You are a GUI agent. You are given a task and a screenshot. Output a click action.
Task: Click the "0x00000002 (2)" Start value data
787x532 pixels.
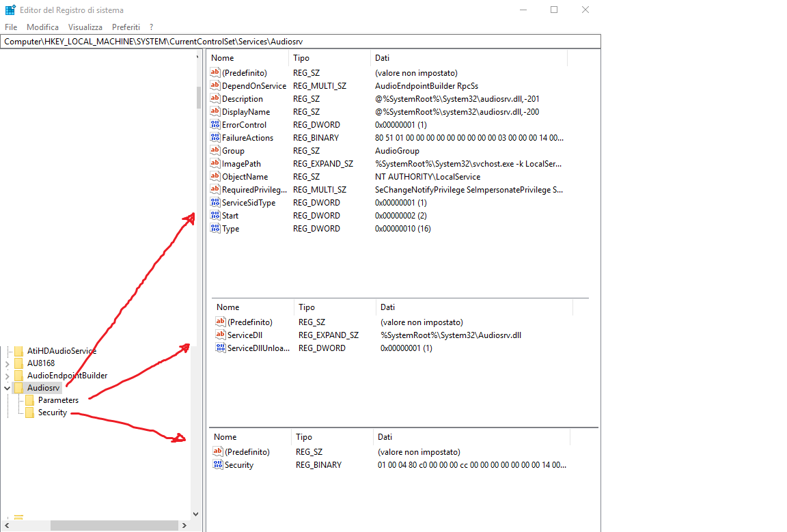pos(401,216)
